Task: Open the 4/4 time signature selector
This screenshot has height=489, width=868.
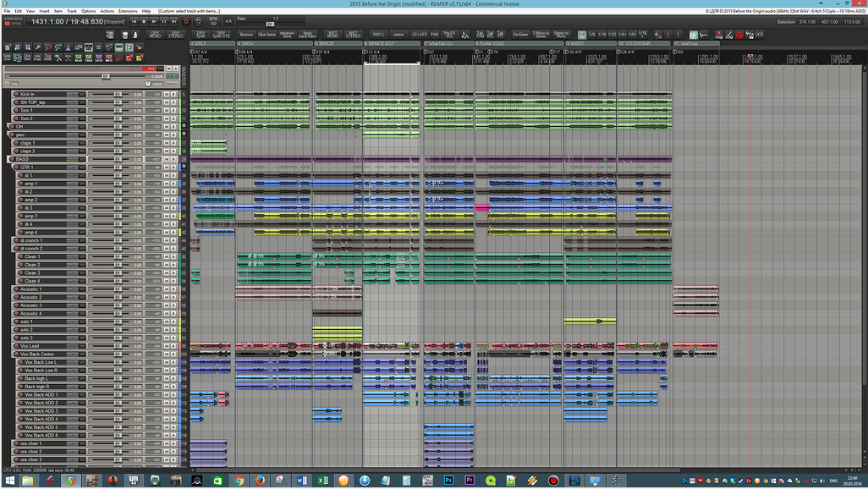Action: (228, 22)
